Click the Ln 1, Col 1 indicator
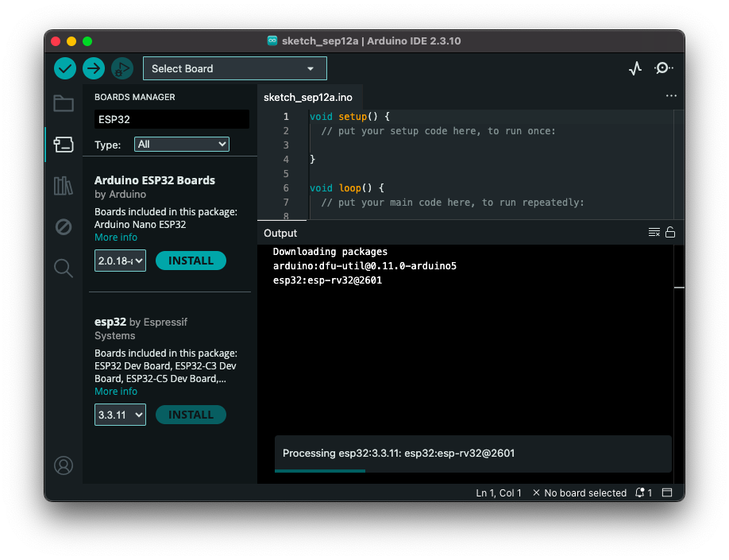 [499, 492]
